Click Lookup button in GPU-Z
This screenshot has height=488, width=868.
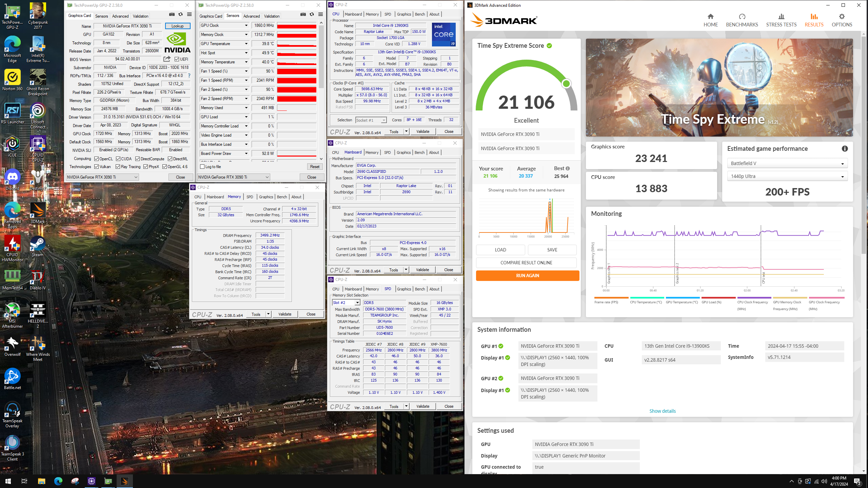click(x=177, y=26)
